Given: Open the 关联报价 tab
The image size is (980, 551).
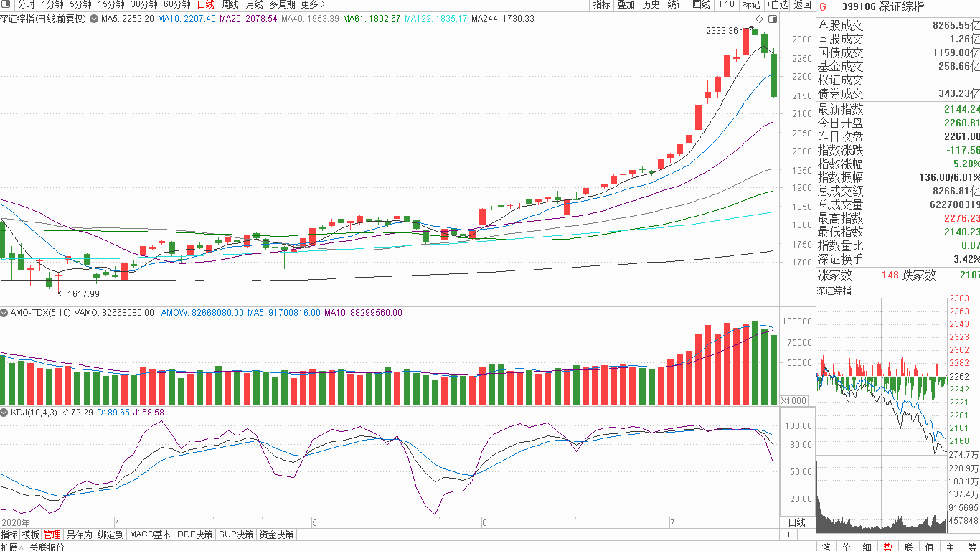Looking at the screenshot, I should click(x=47, y=547).
